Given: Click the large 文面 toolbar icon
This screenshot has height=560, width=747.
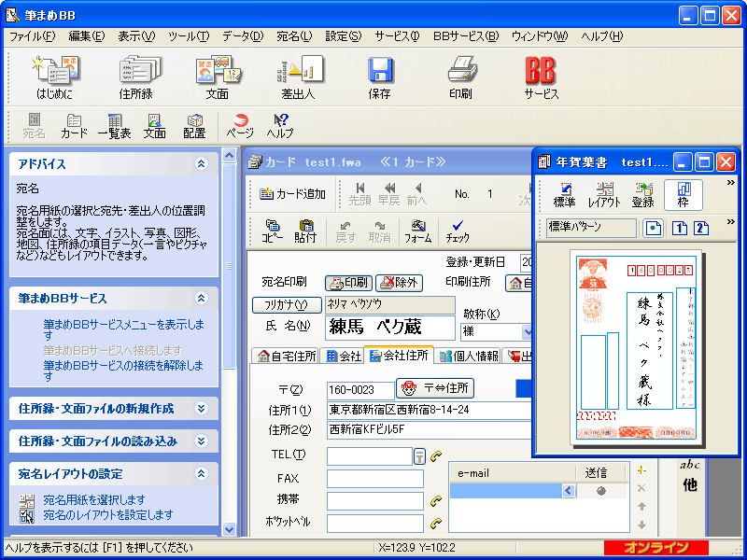Looking at the screenshot, I should pos(218,77).
